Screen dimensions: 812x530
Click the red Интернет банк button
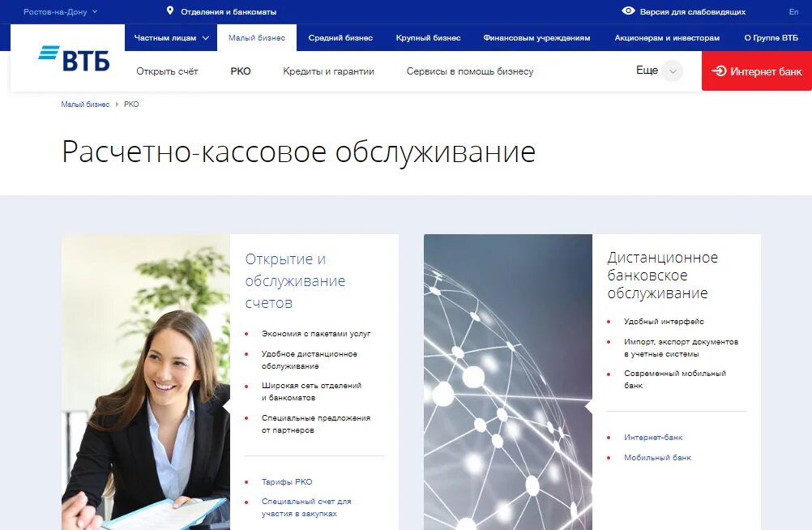[757, 71]
